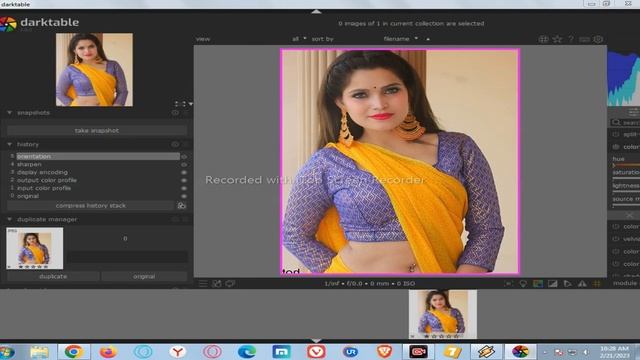Click the duplicate manager image thumbnail
Image resolution: width=640 pixels, height=360 pixels.
tap(35, 249)
